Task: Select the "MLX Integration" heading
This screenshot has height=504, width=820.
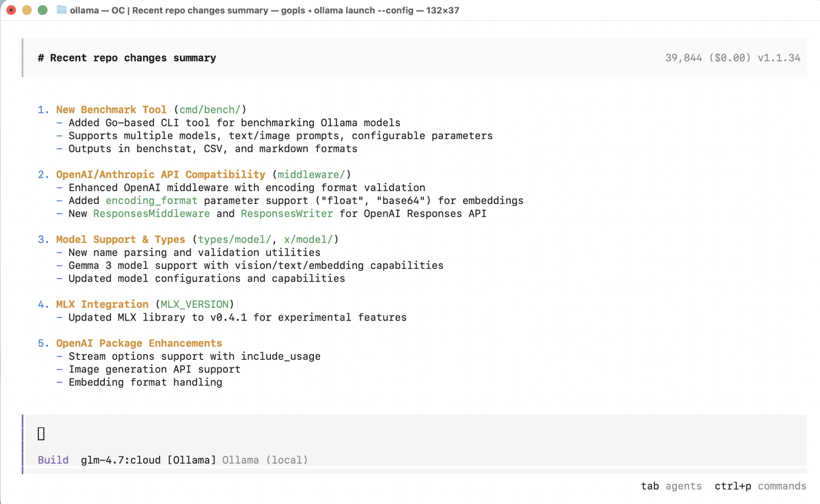Action: pos(102,304)
